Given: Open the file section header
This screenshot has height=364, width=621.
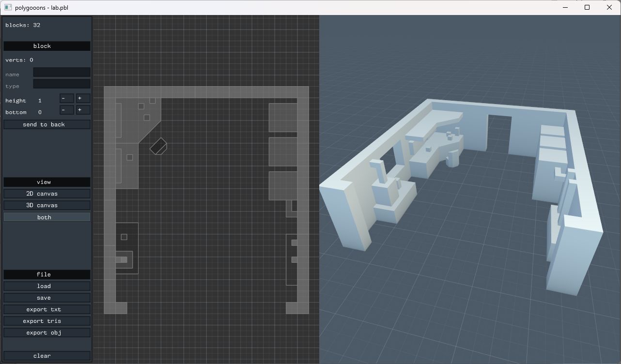Looking at the screenshot, I should pyautogui.click(x=47, y=274).
